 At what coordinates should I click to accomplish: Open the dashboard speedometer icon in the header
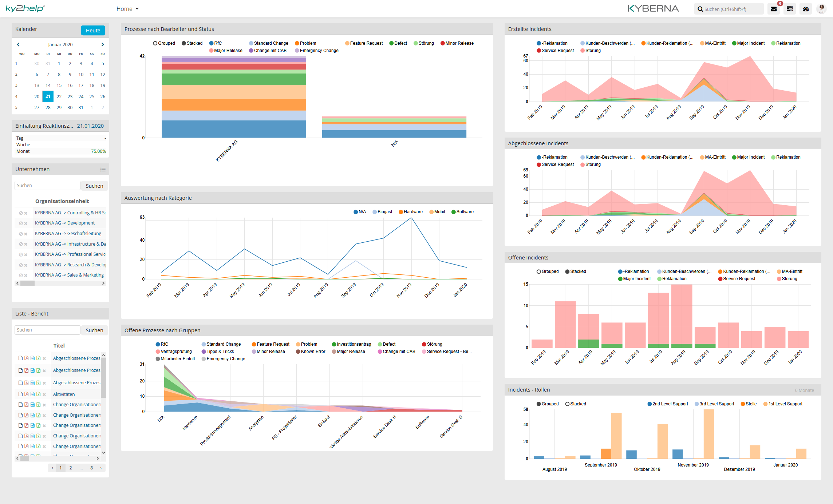tap(806, 8)
